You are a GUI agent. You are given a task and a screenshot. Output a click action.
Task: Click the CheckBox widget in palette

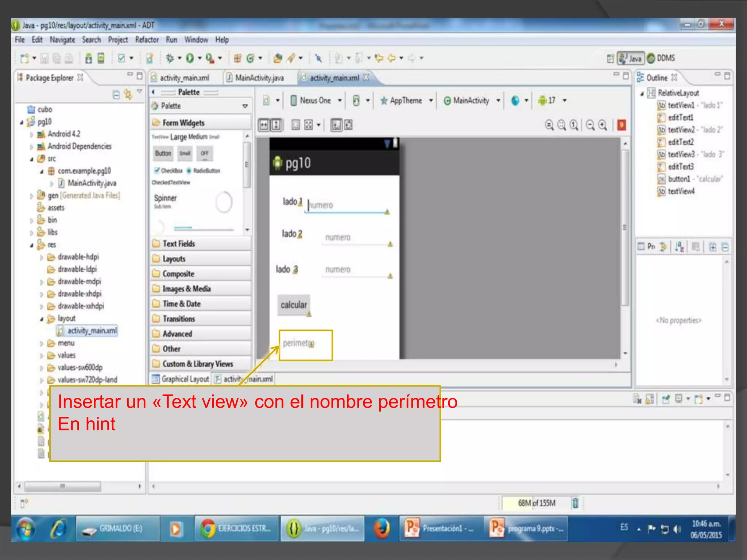(x=169, y=171)
